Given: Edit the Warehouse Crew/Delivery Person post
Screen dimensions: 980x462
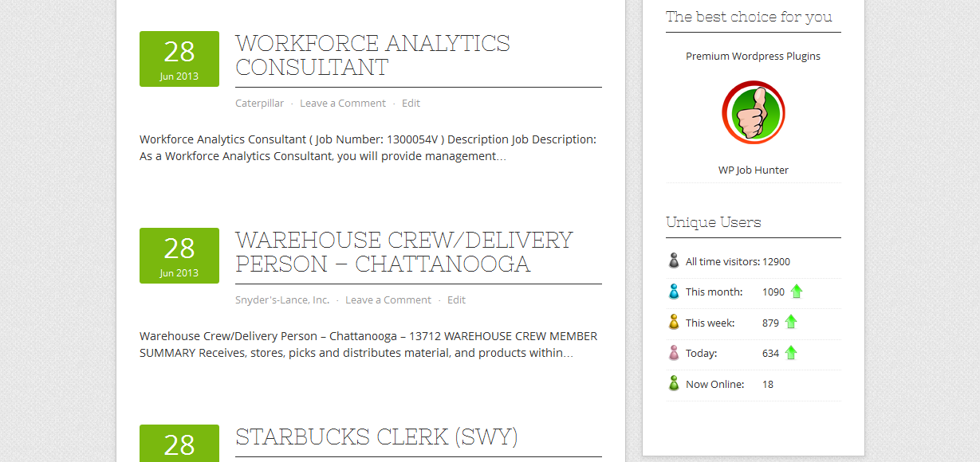Looking at the screenshot, I should [456, 300].
